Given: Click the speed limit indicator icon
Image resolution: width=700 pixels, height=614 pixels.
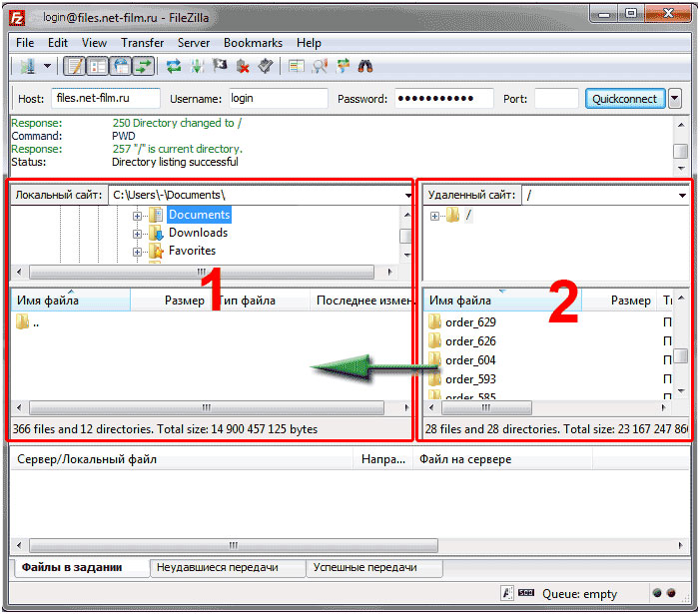Looking at the screenshot, I should coord(527,593).
